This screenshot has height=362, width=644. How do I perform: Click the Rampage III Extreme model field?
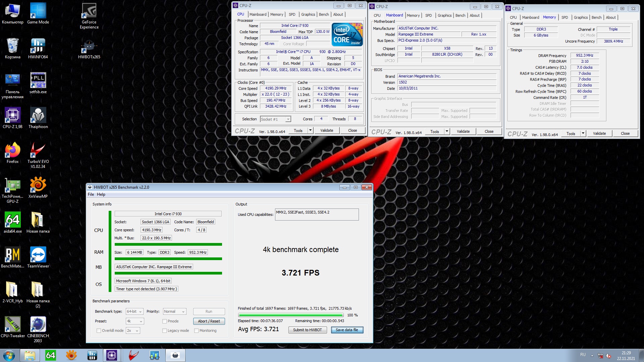[428, 34]
